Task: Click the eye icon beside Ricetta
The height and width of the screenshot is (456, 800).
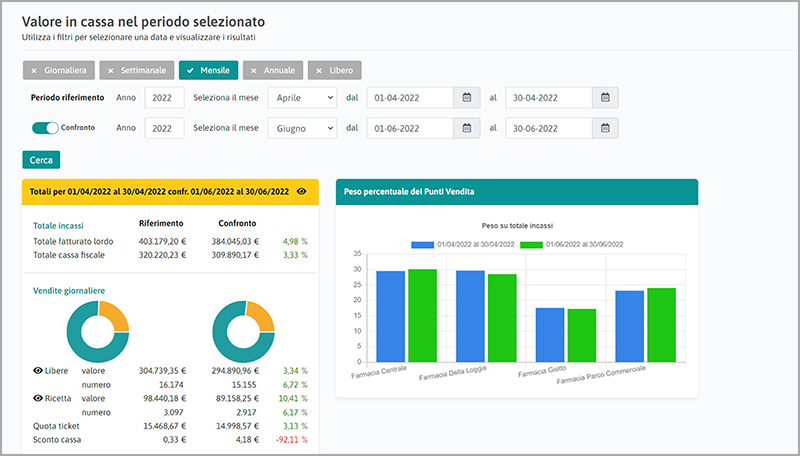Action: [38, 398]
